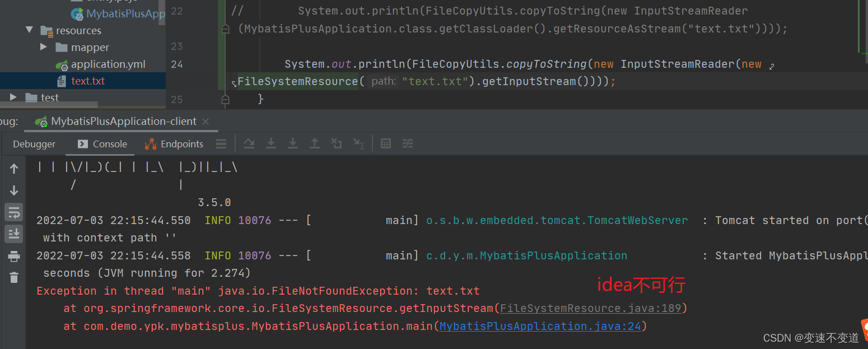Viewport: 868px width, 349px height.
Task: Close the MybatisPlusApplication-client debug tab
Action: coord(206,122)
